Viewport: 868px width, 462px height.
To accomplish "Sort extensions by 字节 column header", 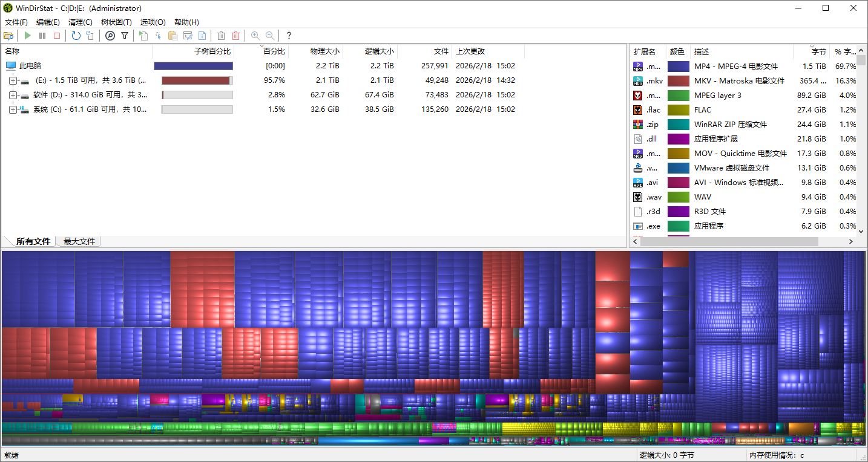I will click(x=818, y=52).
